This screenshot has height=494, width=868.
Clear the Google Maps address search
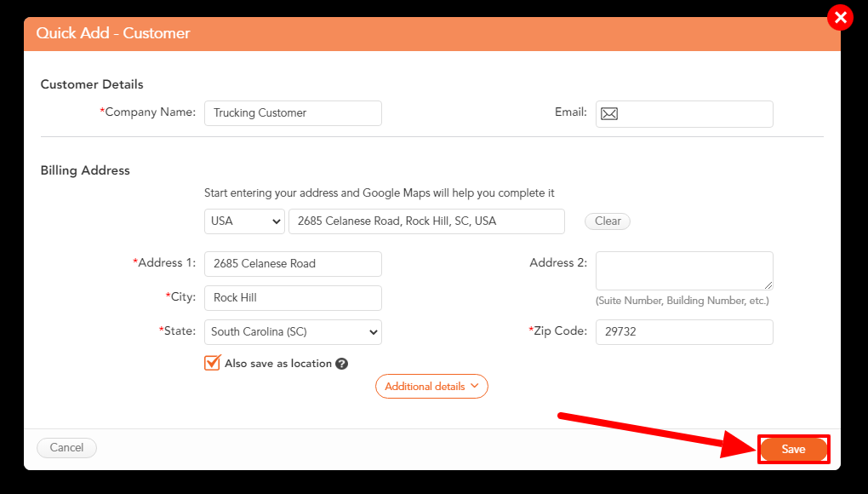click(608, 221)
